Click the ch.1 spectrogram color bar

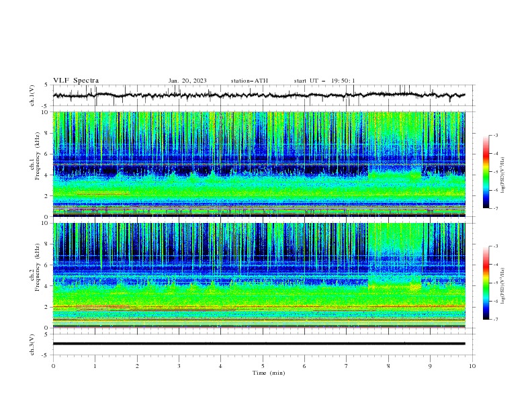[486, 172]
